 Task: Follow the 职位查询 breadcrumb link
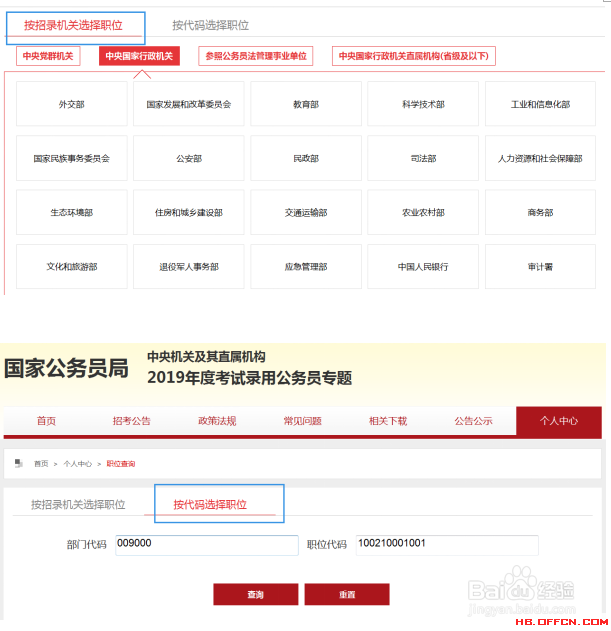click(x=121, y=464)
